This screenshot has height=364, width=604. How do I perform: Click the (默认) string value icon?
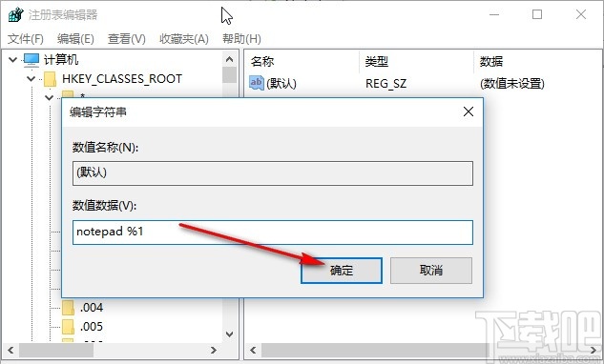(256, 83)
